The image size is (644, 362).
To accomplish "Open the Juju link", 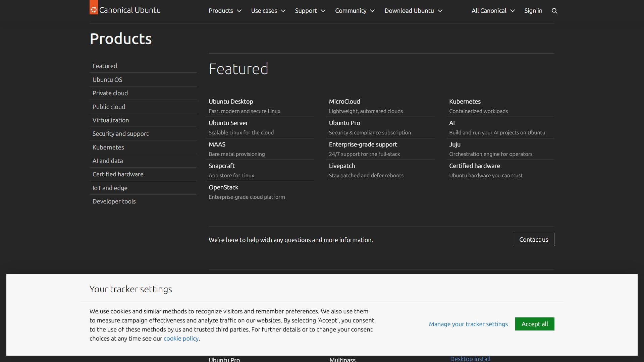I will point(455,144).
